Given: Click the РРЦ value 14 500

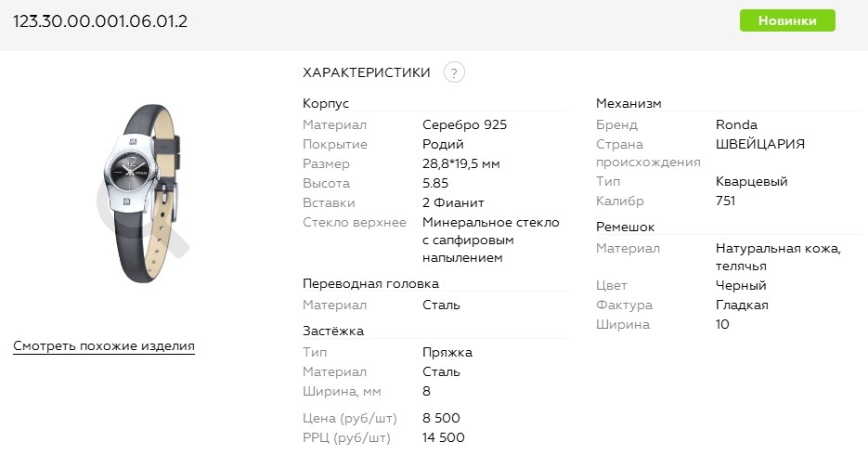Looking at the screenshot, I should tap(444, 437).
